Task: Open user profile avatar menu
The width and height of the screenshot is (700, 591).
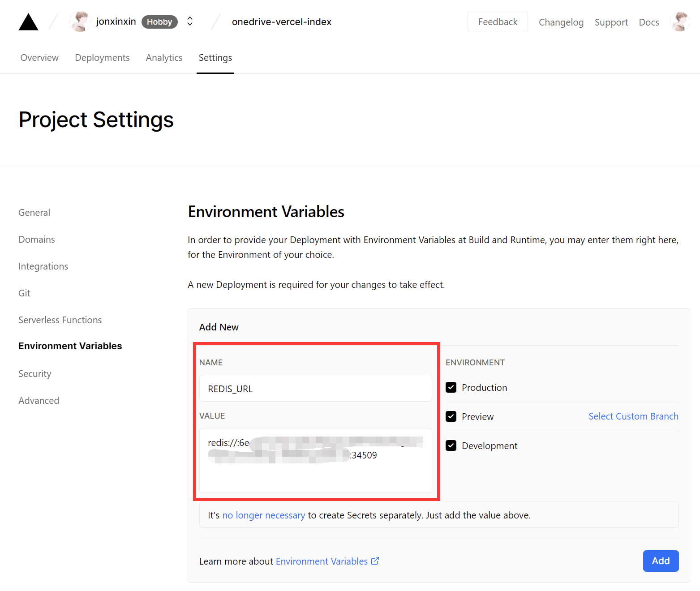Action: click(x=680, y=21)
